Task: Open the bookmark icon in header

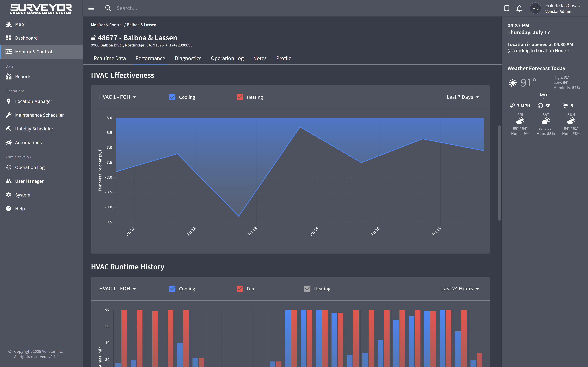Action: click(507, 8)
